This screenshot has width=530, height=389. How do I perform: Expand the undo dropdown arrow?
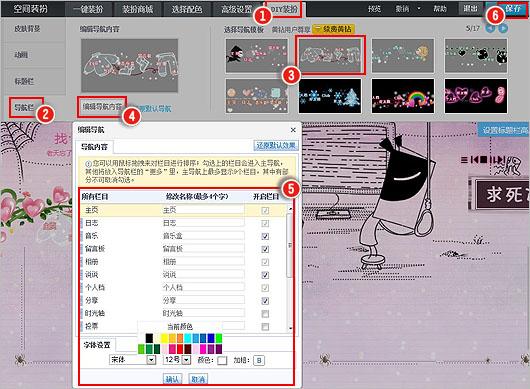419,8
